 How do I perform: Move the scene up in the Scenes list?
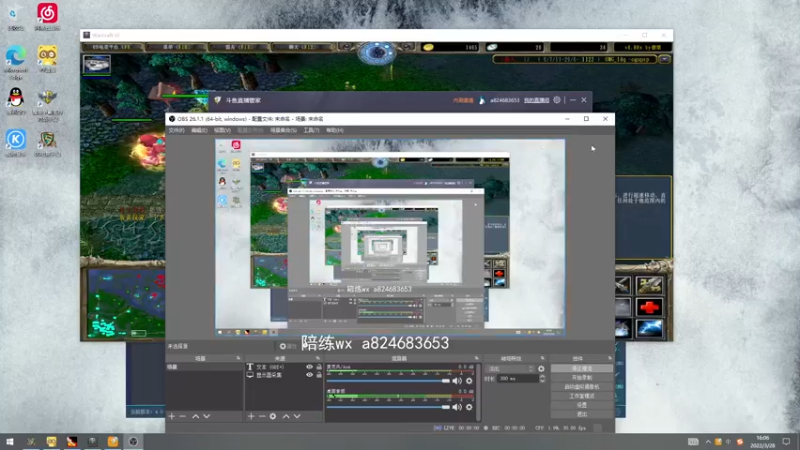point(195,416)
